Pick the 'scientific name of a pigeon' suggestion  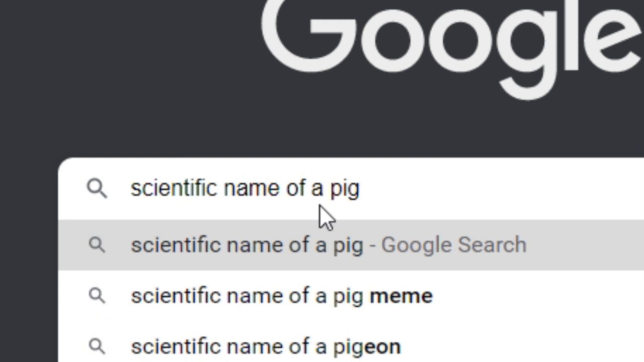(351, 346)
